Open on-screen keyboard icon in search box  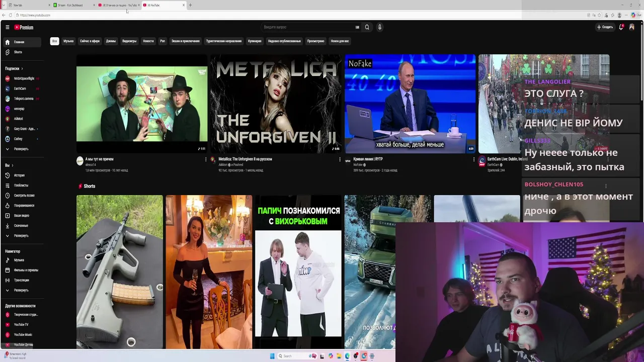point(357,27)
